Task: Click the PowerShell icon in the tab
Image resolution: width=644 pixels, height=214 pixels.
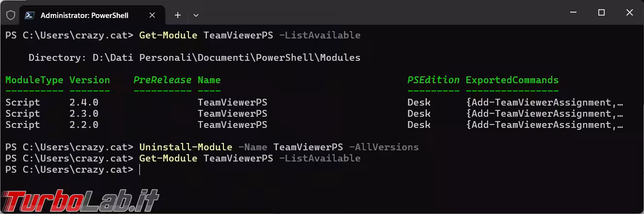Action: pos(30,15)
